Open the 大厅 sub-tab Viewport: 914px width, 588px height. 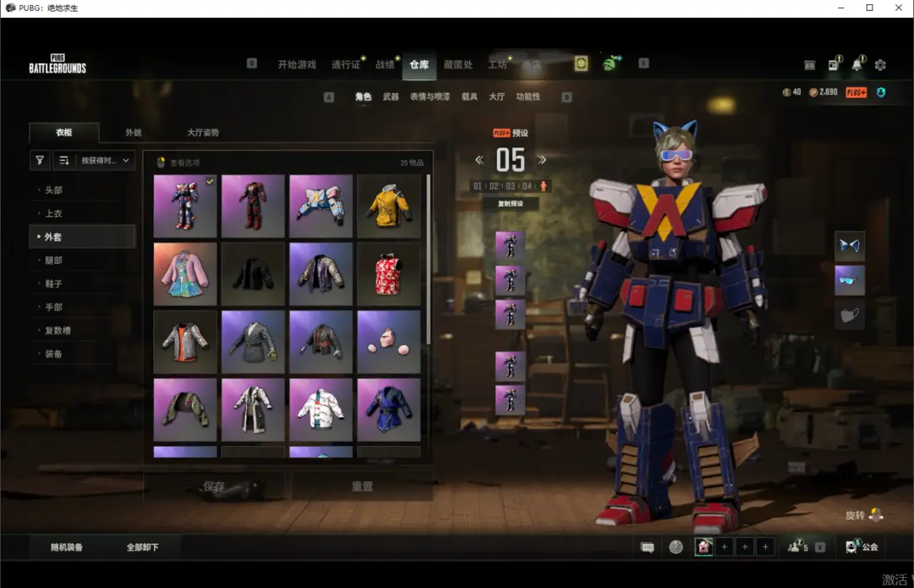497,96
